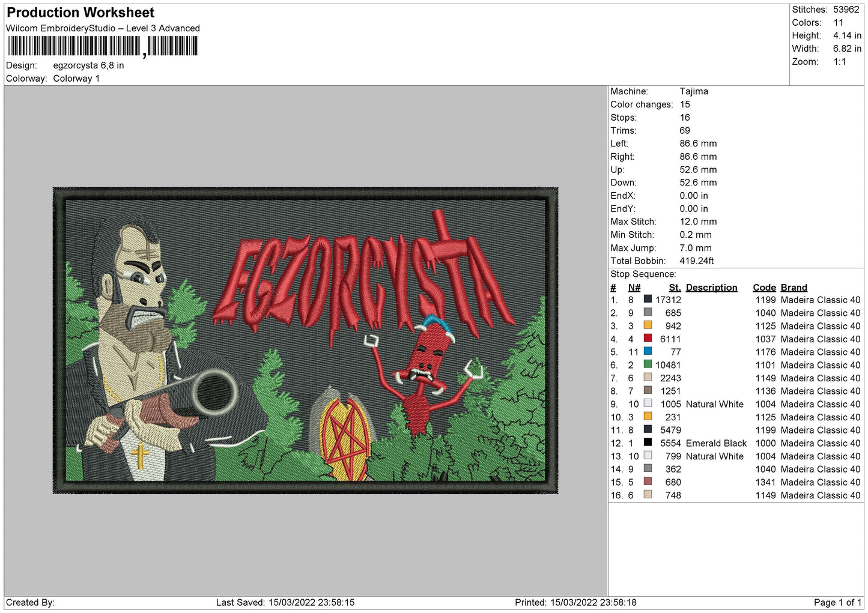The width and height of the screenshot is (868, 613).
Task: Click the Min Stitch value 0.2 mm
Action: pos(696,235)
